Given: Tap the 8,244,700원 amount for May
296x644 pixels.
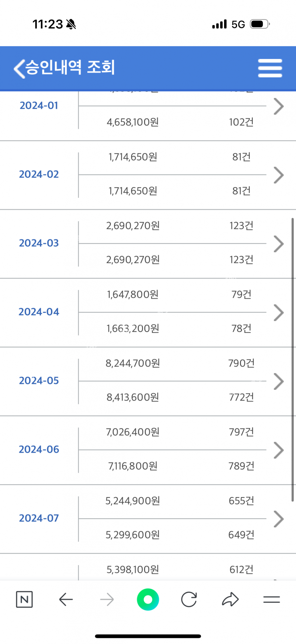Looking at the screenshot, I should (x=133, y=363).
